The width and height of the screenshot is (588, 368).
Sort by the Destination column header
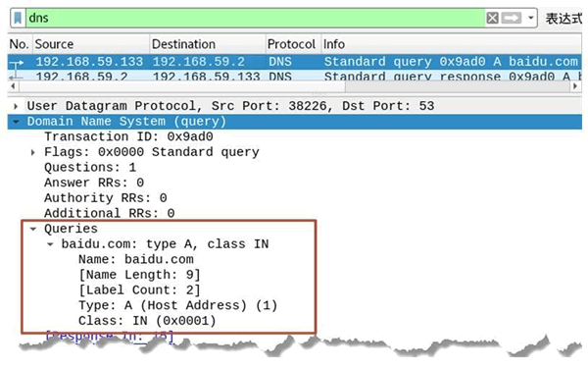click(x=208, y=44)
